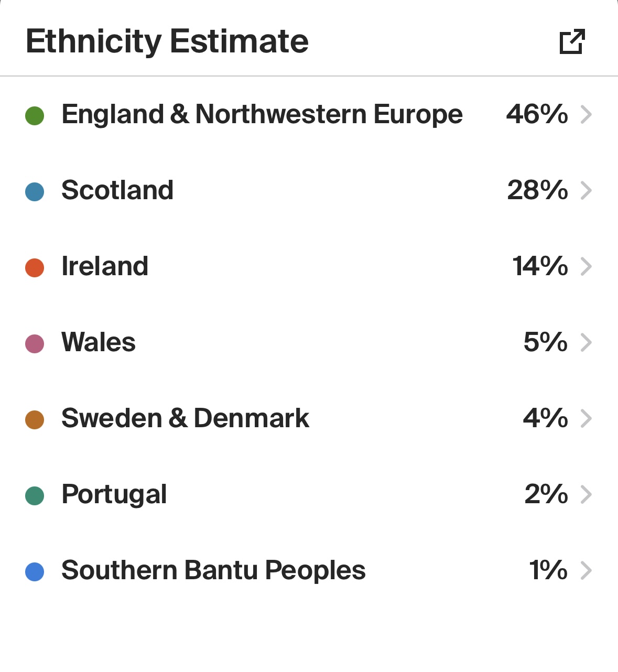The width and height of the screenshot is (618, 672).
Task: Tap the Portugal row chevron
Action: (587, 494)
